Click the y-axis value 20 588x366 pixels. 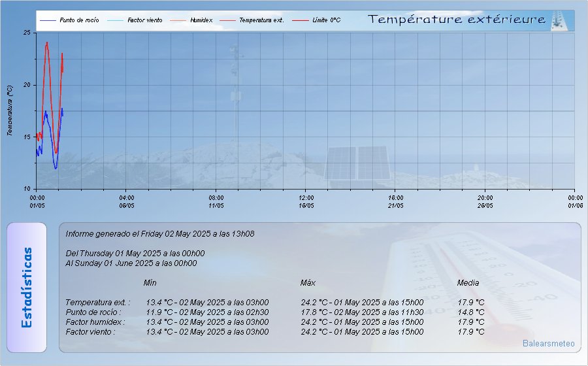coord(27,85)
